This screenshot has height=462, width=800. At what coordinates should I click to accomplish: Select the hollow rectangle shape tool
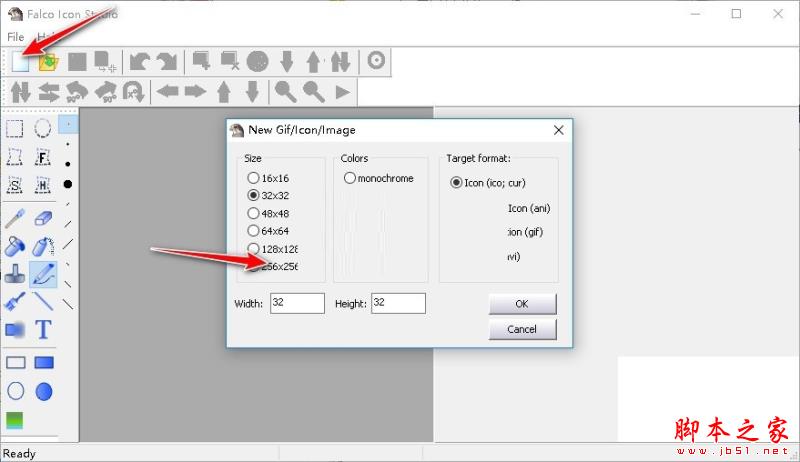16,363
